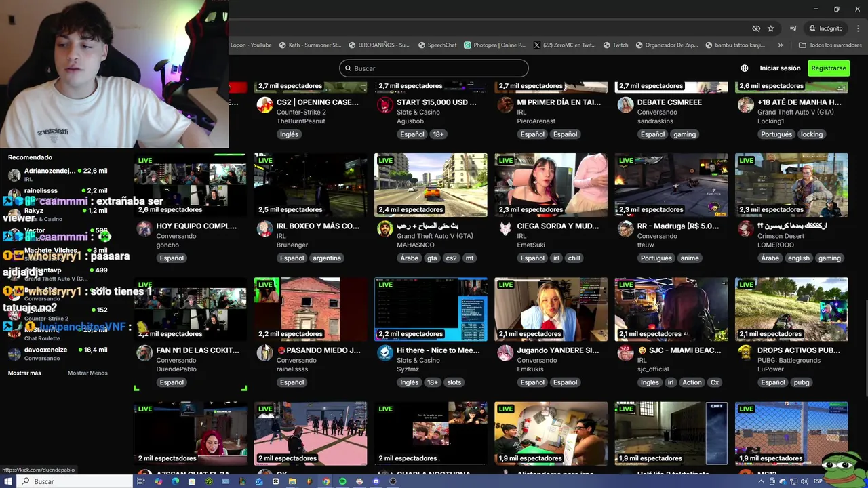Open MAHASNCO channel avatar

pyautogui.click(x=385, y=228)
